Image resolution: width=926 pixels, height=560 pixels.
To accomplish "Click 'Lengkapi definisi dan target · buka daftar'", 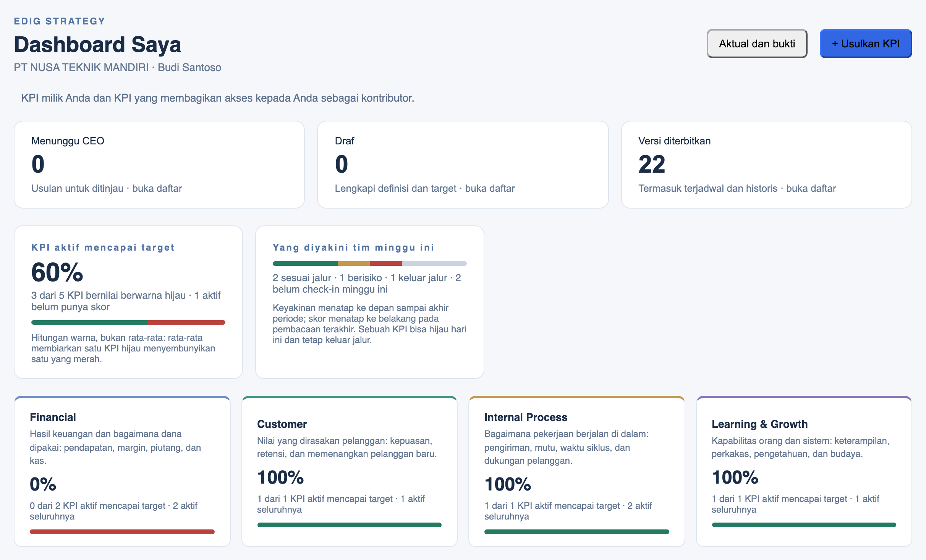I will point(425,188).
